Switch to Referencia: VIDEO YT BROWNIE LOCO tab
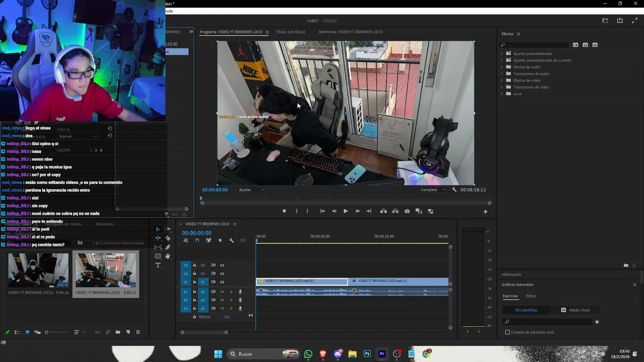644x362 pixels. pos(350,32)
